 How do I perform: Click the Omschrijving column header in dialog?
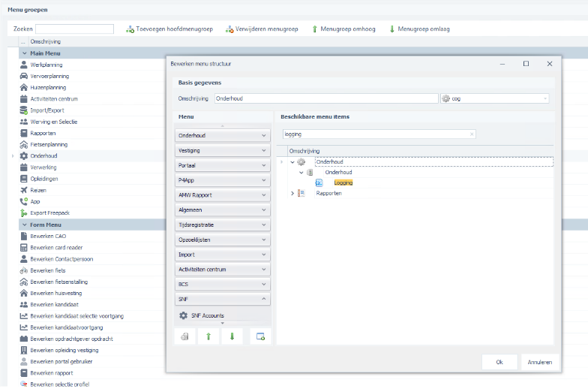point(420,151)
